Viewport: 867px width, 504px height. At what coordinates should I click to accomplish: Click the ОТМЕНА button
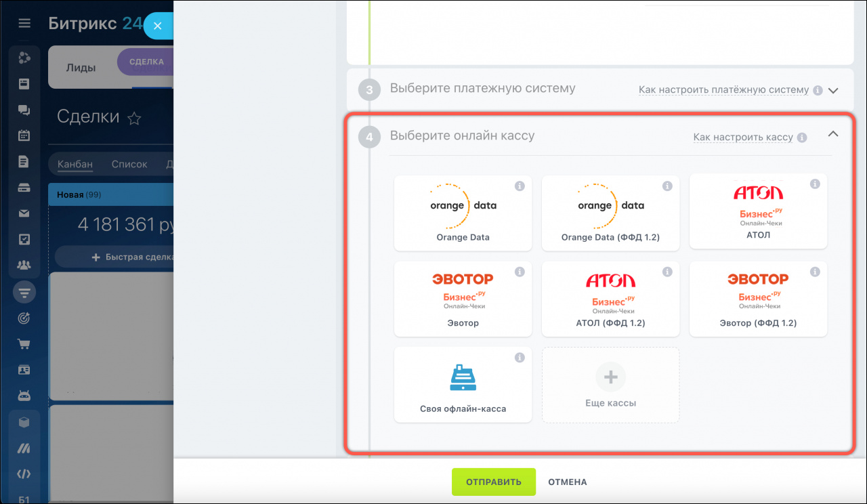click(568, 482)
